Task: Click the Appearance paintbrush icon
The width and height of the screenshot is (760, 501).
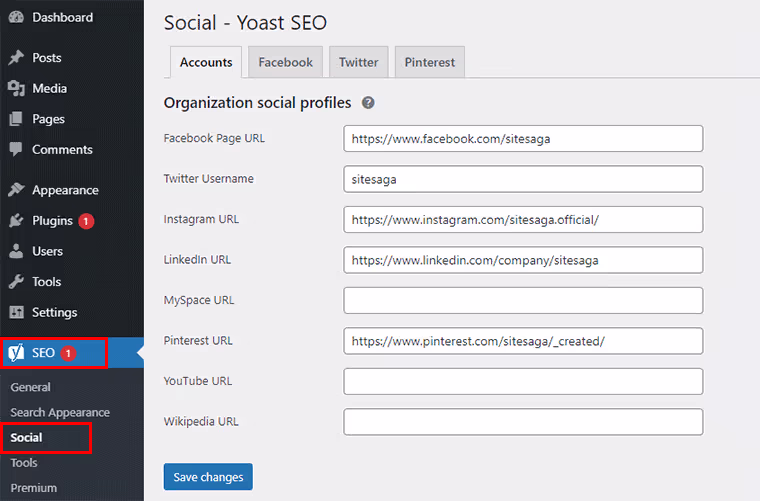Action: (16, 190)
